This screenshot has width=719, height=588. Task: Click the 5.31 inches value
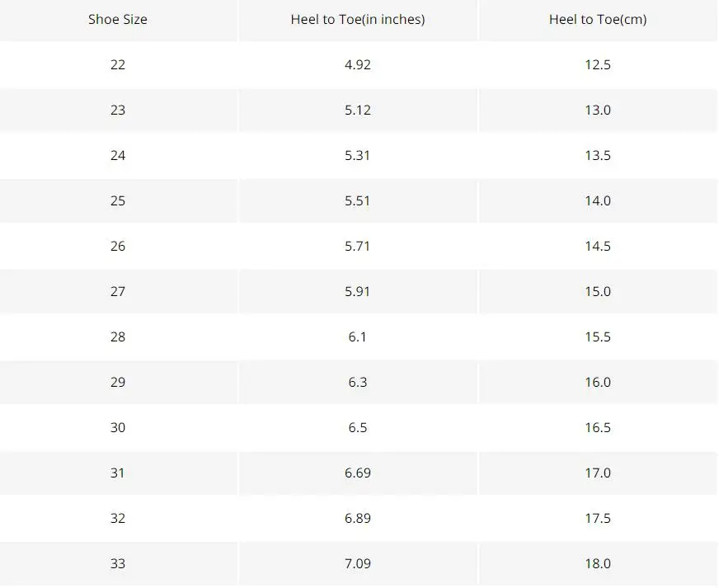tap(358, 156)
